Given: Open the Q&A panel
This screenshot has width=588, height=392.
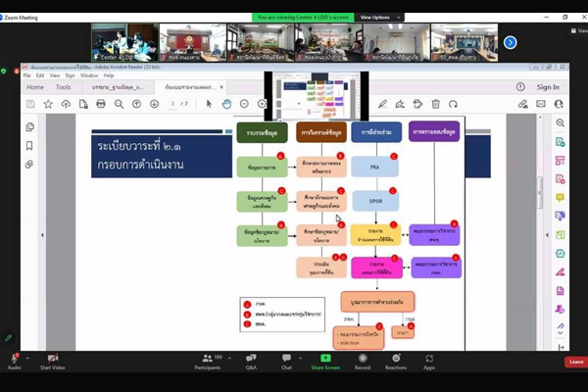Looking at the screenshot, I should (251, 360).
